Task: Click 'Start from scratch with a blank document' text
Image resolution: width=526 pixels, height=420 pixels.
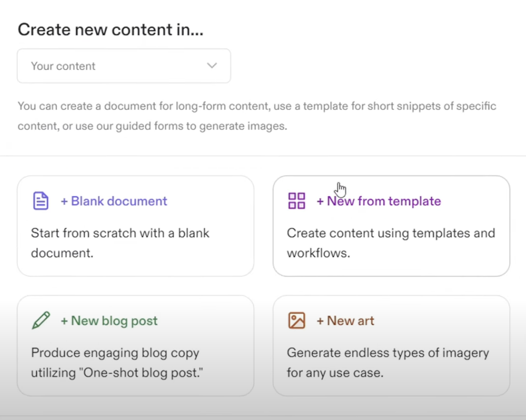Action: click(120, 243)
